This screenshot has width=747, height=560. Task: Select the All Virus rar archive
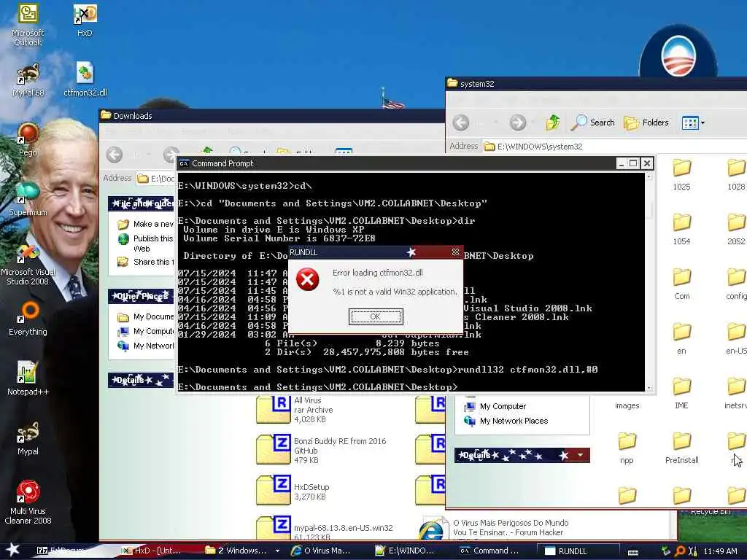295,410
